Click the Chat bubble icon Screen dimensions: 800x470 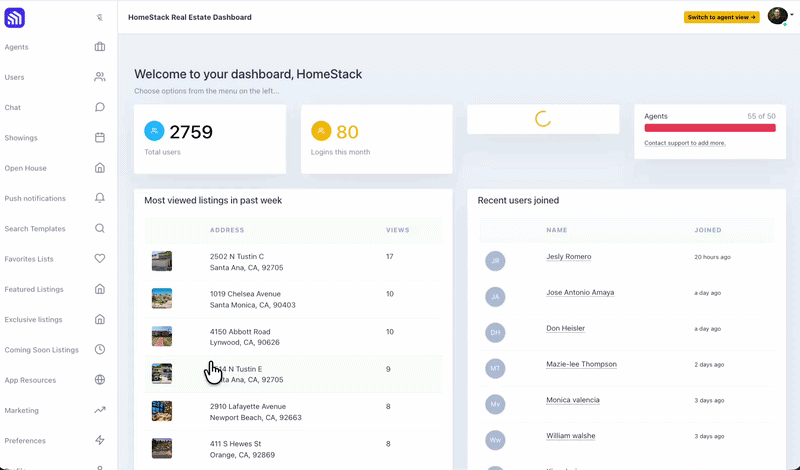(x=100, y=107)
